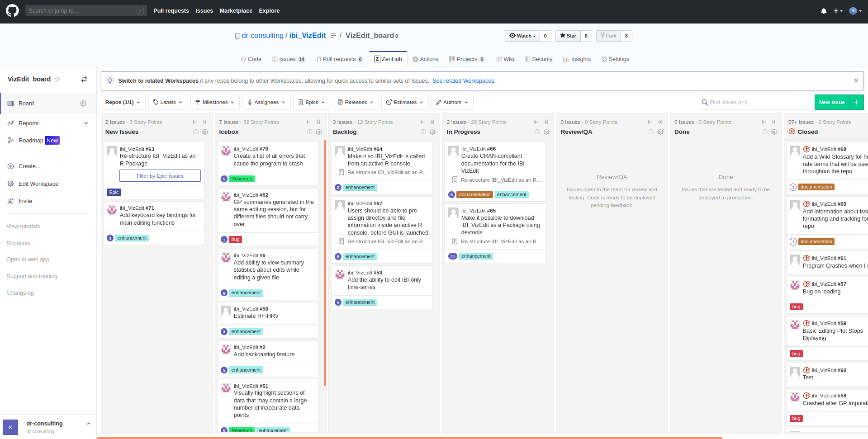Click the red bug label on issue #62
The width and height of the screenshot is (868, 439).
pos(235,240)
